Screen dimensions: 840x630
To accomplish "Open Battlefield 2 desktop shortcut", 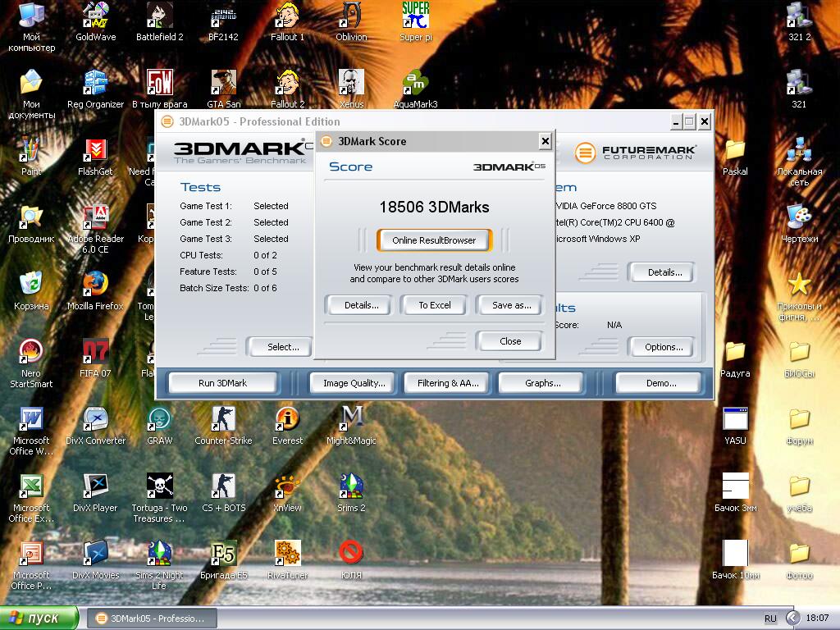I will pyautogui.click(x=160, y=22).
